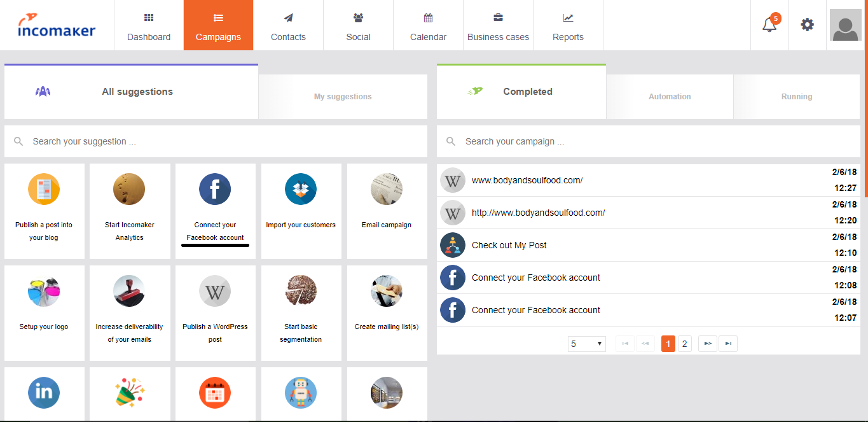Open the Calendar menu
Viewport: 868px width, 422px height.
[x=428, y=25]
